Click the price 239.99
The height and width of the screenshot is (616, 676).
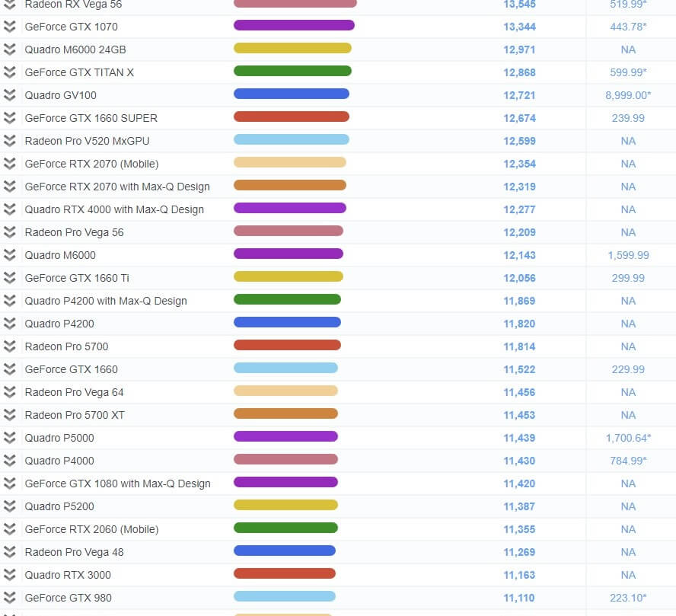coord(628,118)
